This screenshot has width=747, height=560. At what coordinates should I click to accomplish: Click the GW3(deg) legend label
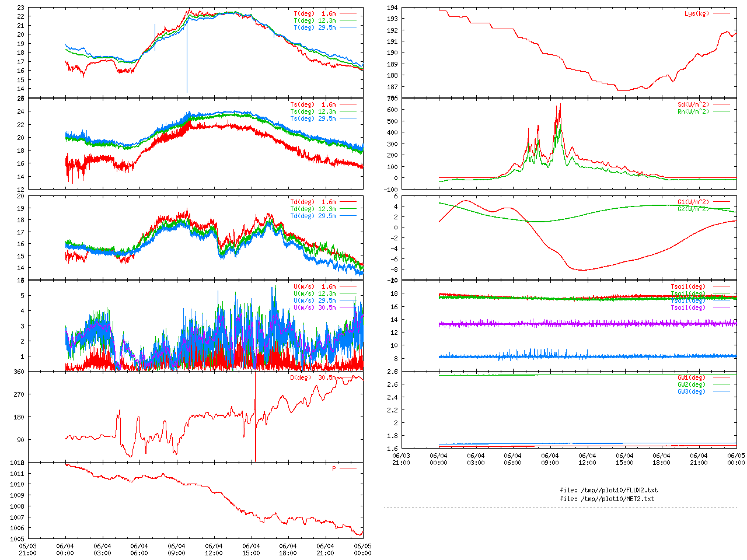click(x=691, y=391)
